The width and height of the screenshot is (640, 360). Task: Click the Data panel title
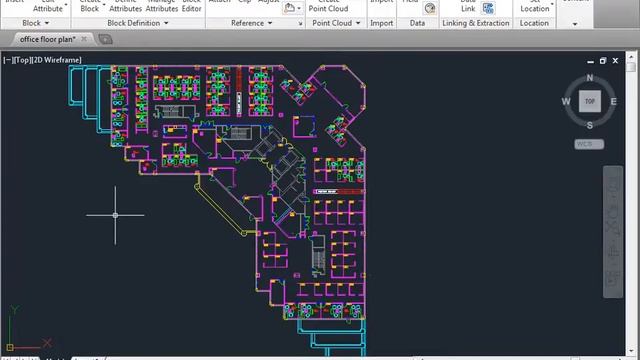pos(417,23)
